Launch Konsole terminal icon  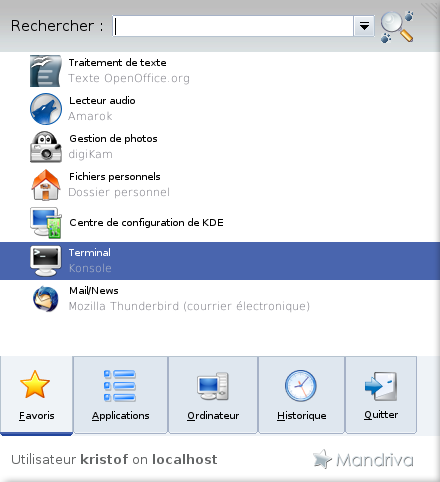tap(46, 261)
